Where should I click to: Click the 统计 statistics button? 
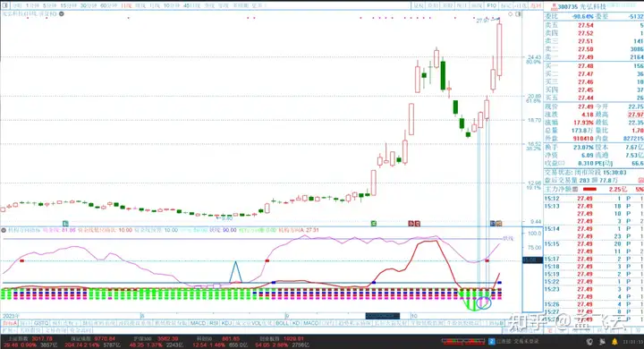tap(462, 5)
